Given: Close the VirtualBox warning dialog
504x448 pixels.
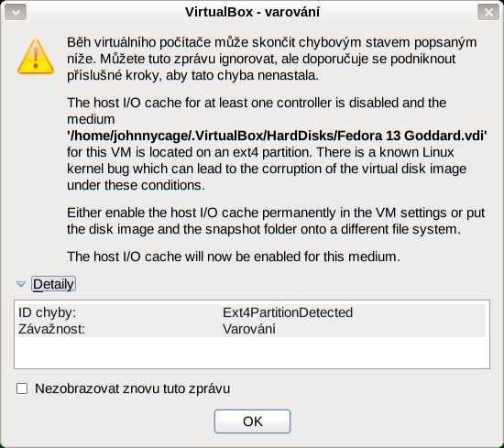Looking at the screenshot, I should (x=488, y=12).
